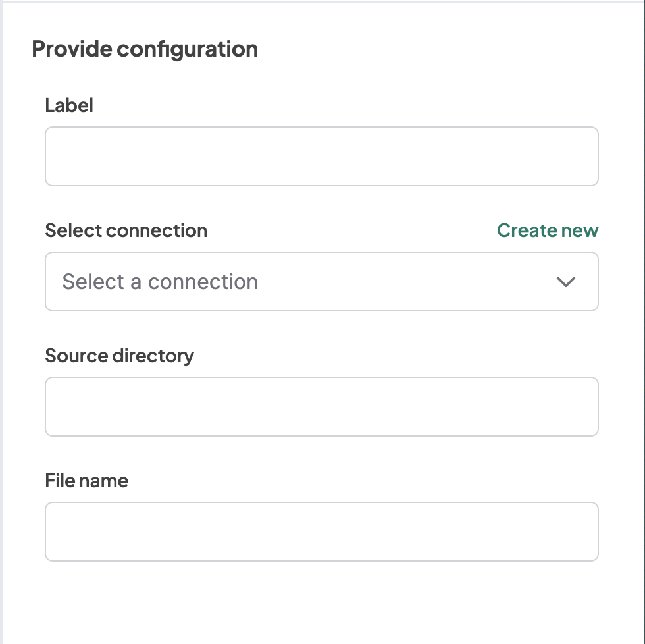Viewport: 645px width, 644px height.
Task: Click the 'Select a connection' placeholder text
Action: [x=160, y=282]
